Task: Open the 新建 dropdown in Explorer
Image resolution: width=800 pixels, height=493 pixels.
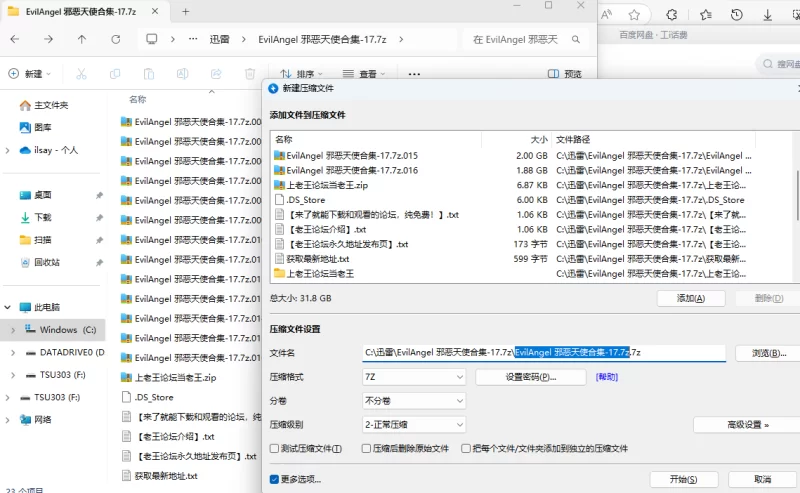Action: coord(30,74)
